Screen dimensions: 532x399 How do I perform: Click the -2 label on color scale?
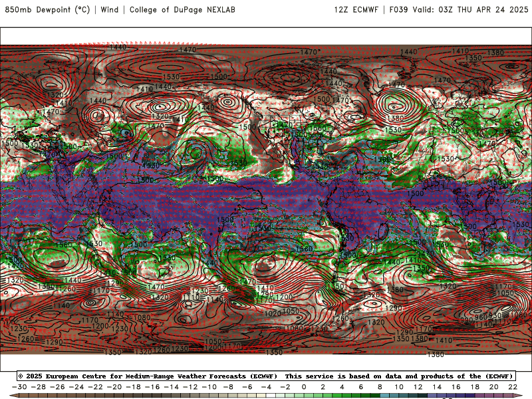285,387
